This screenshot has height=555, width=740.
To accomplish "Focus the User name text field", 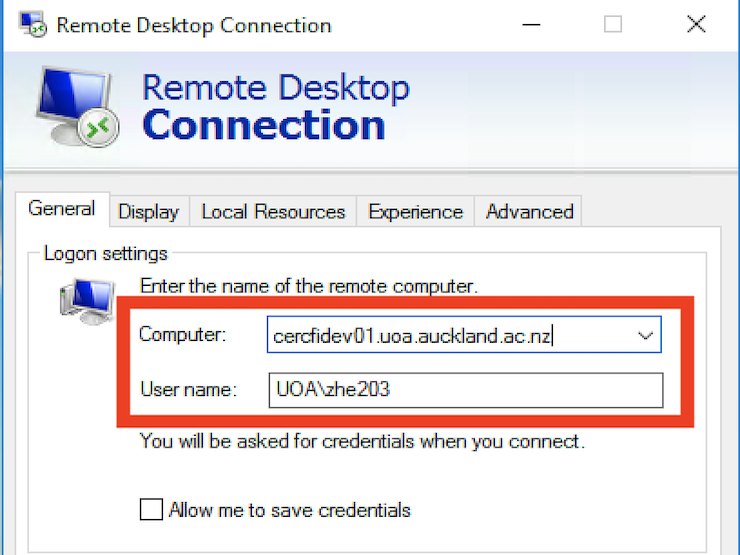I will [464, 390].
